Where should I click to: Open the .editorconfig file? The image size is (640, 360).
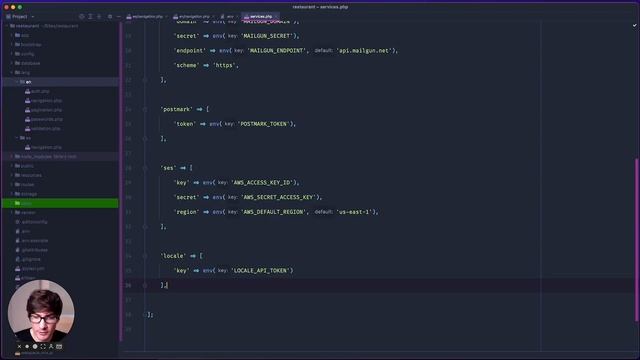tap(31, 222)
